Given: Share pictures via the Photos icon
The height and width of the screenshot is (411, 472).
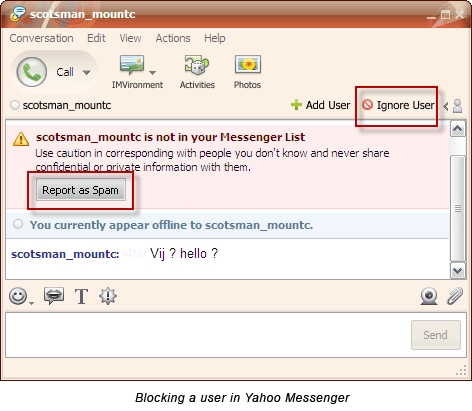Looking at the screenshot, I should (248, 64).
